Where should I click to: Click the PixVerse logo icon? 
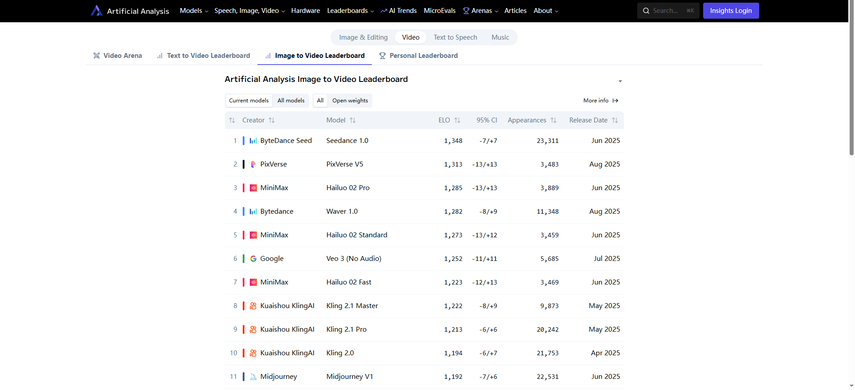(253, 164)
